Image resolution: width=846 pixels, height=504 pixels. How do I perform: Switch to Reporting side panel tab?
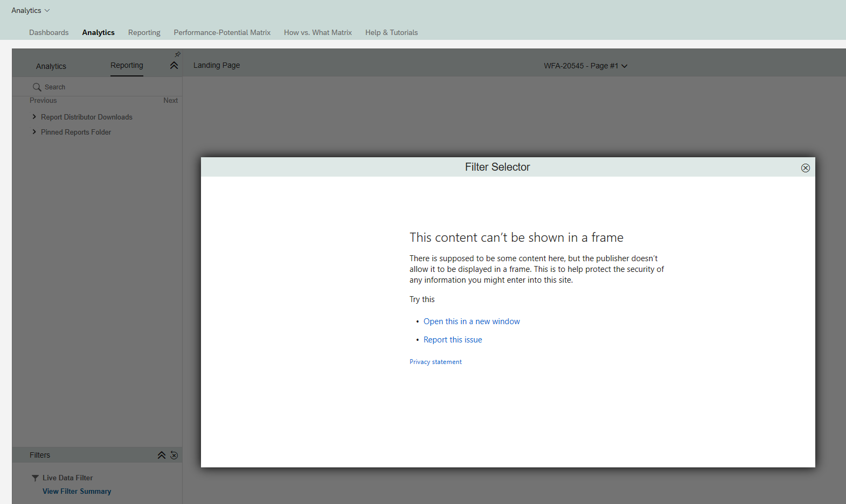tap(127, 65)
